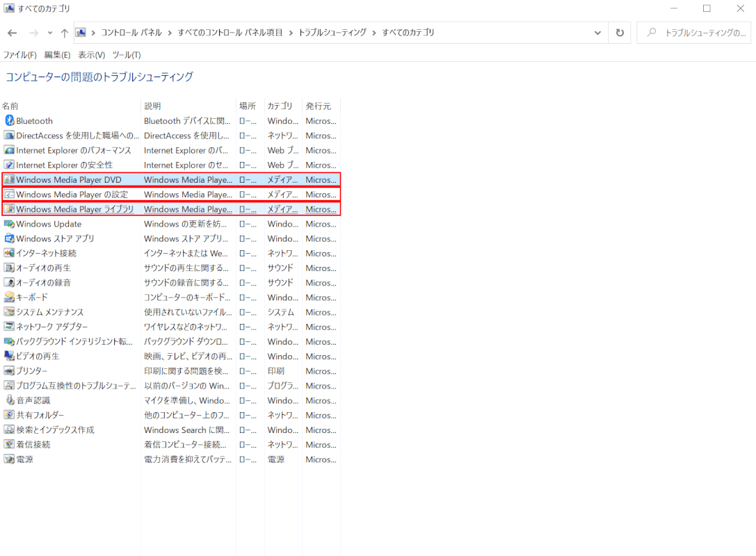
Task: Click the Internet Explorer の安全性 icon
Action: pyautogui.click(x=9, y=165)
